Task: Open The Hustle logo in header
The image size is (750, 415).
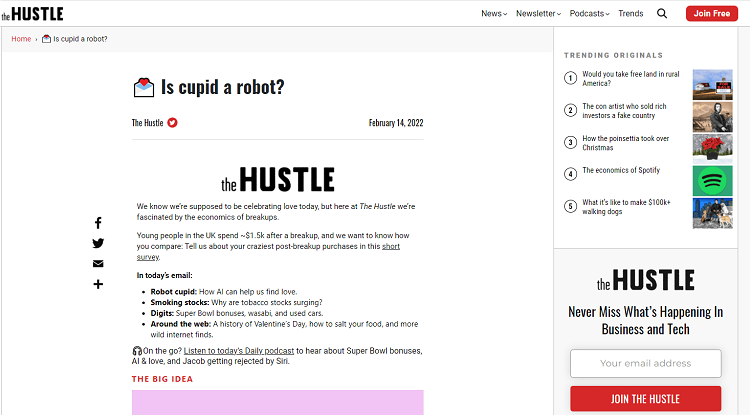Action: (33, 14)
